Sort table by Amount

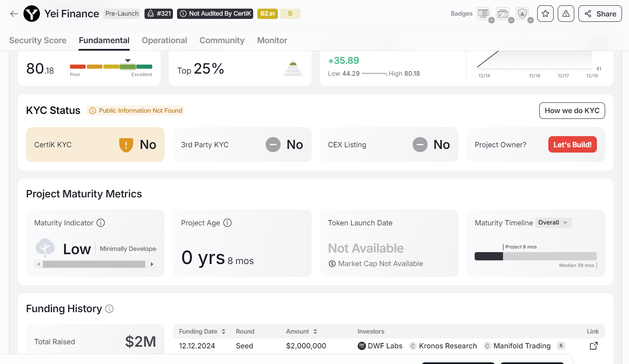[x=302, y=332]
